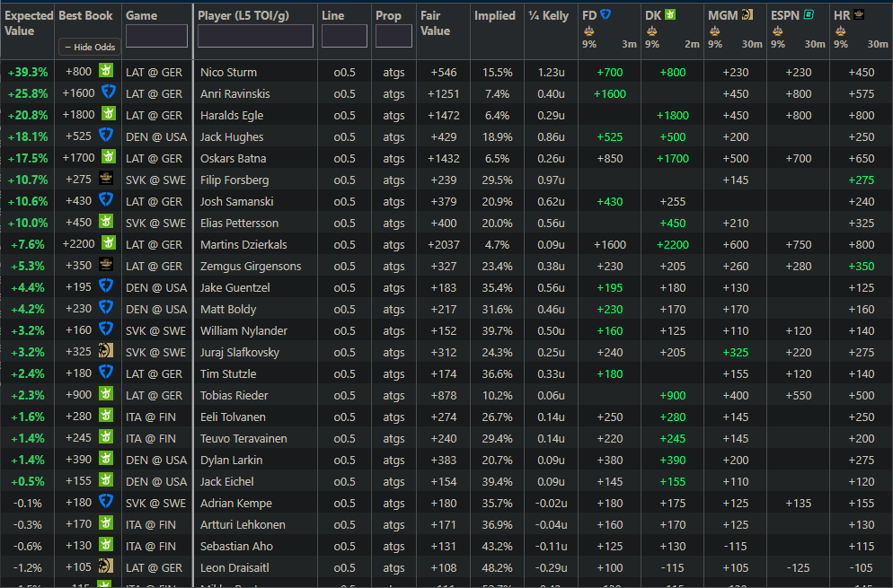
Task: Click the Hide Odds button
Action: tap(90, 48)
